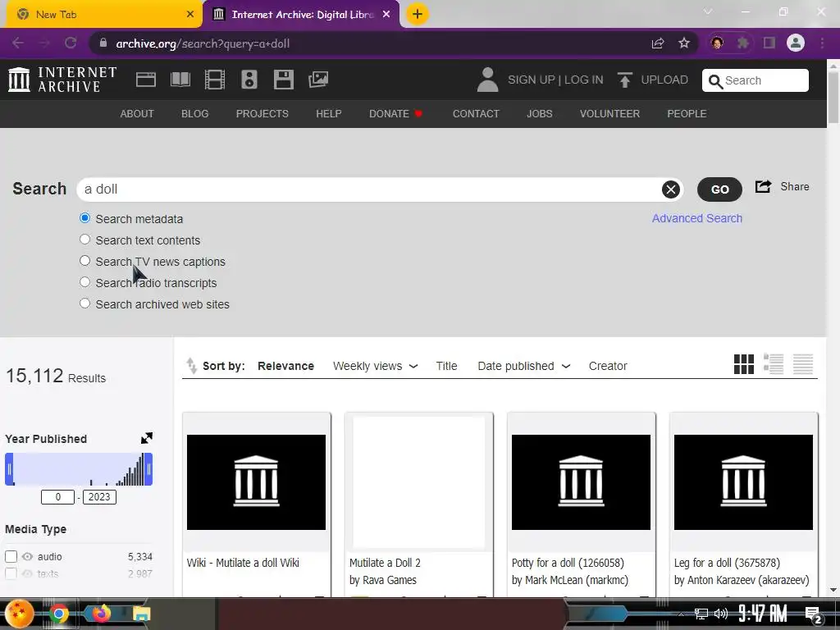The image size is (840, 630).
Task: Check the audio media type checkbox
Action: click(x=11, y=557)
